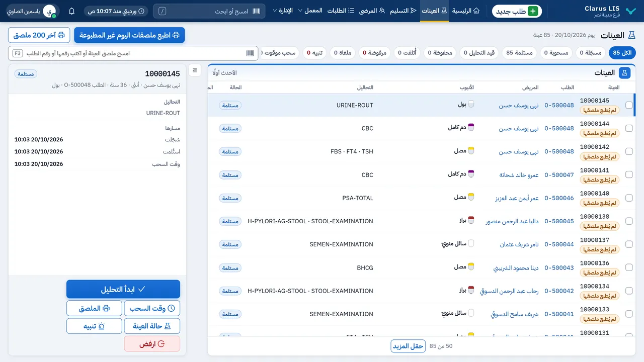644x362 pixels.
Task: Change sort order الأحدث أولًا
Action: [x=225, y=73]
